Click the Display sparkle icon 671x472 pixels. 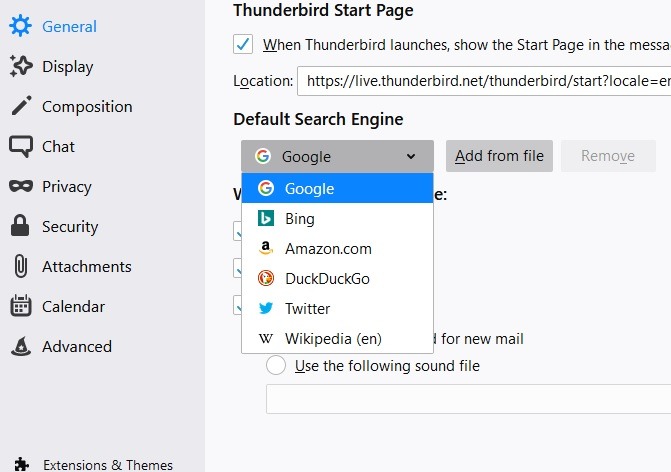21,66
